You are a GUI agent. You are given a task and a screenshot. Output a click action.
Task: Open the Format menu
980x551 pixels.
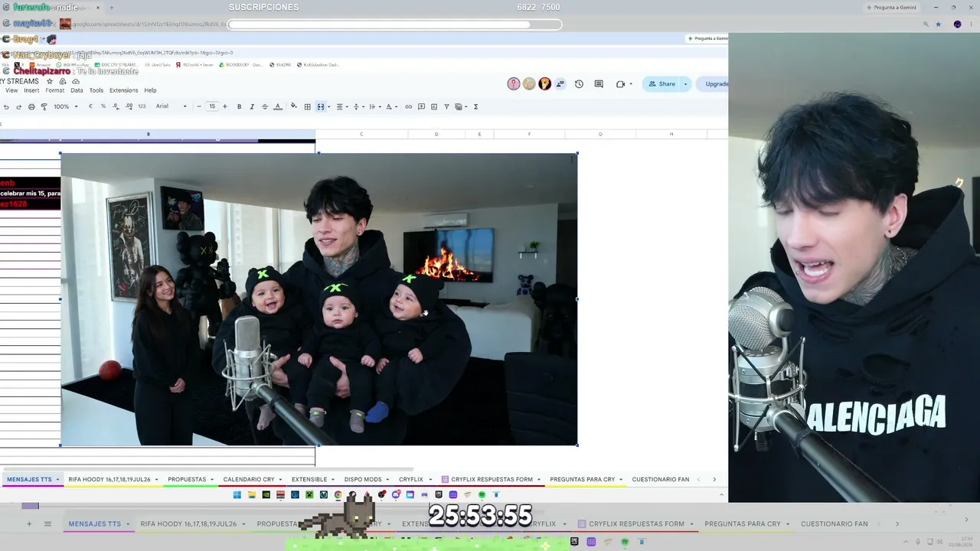pos(55,90)
